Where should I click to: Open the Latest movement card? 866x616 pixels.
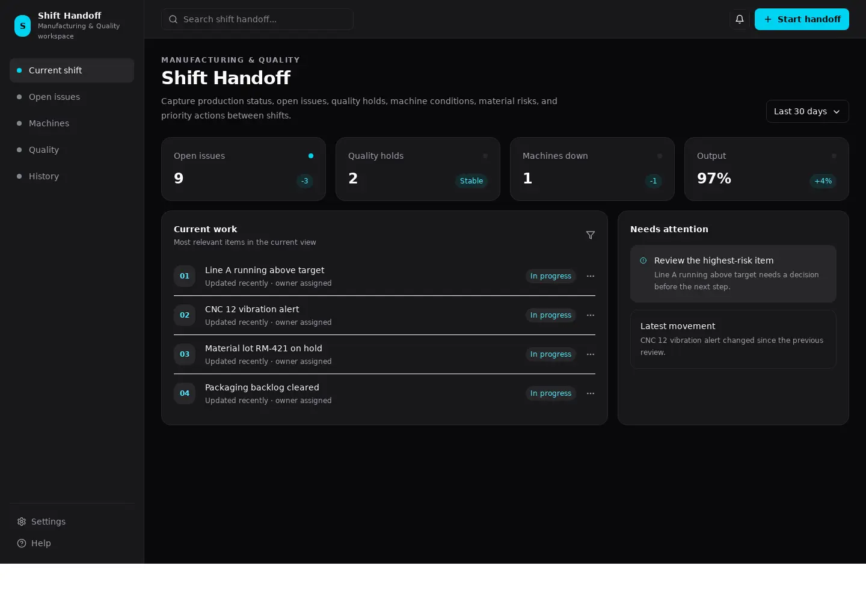[x=733, y=339]
